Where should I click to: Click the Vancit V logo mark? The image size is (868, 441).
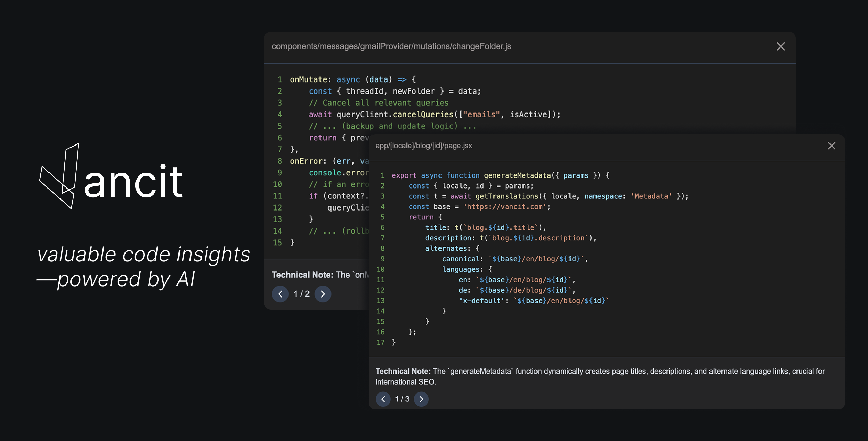point(59,176)
